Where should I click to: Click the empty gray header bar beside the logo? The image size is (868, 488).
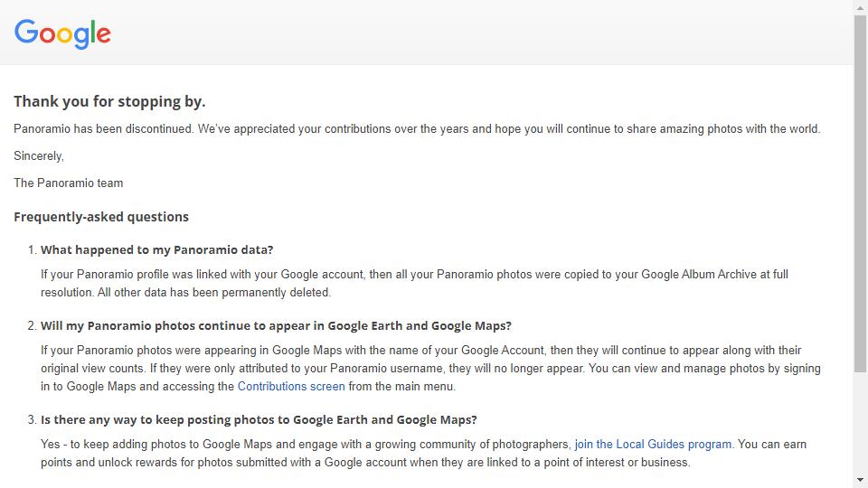point(482,33)
